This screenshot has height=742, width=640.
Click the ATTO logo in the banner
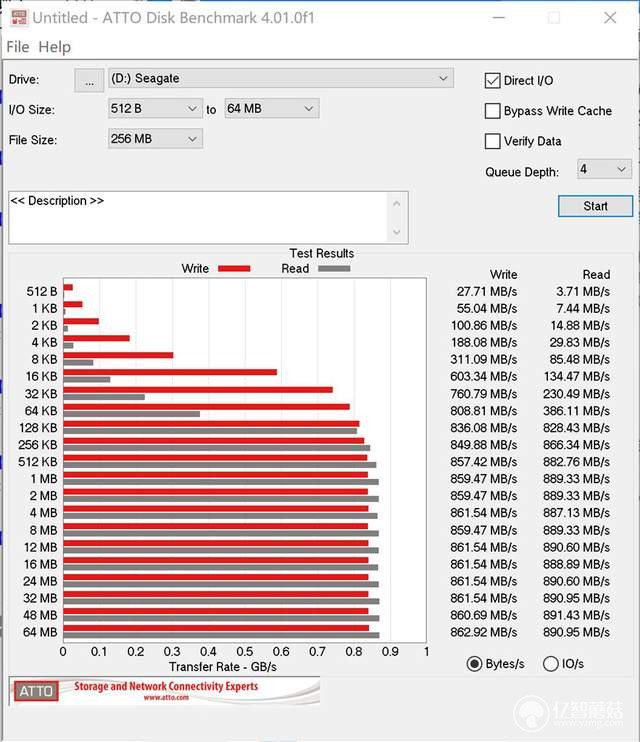click(x=36, y=691)
